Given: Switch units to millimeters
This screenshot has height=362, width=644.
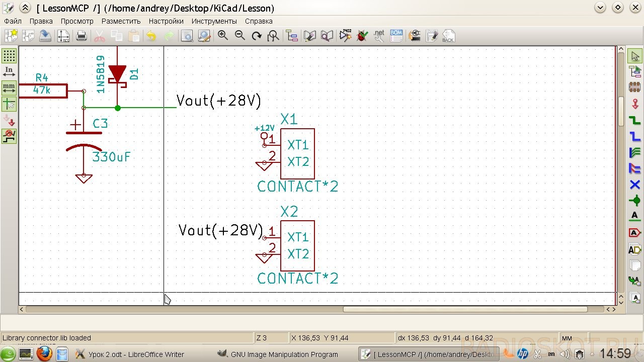Looking at the screenshot, I should point(9,87).
